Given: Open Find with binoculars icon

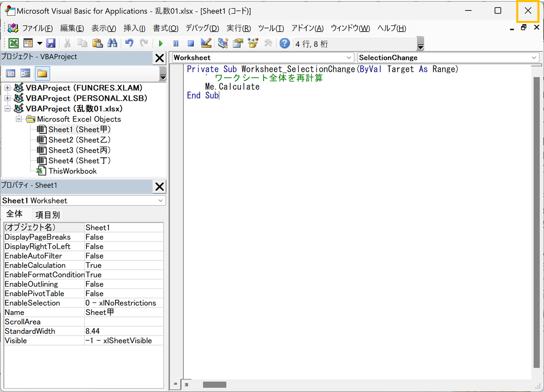Looking at the screenshot, I should pos(112,43).
